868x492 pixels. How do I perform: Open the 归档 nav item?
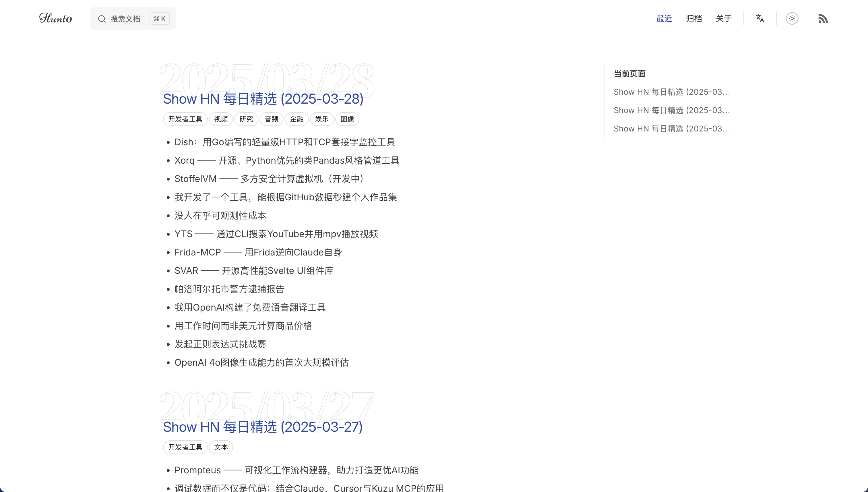694,18
